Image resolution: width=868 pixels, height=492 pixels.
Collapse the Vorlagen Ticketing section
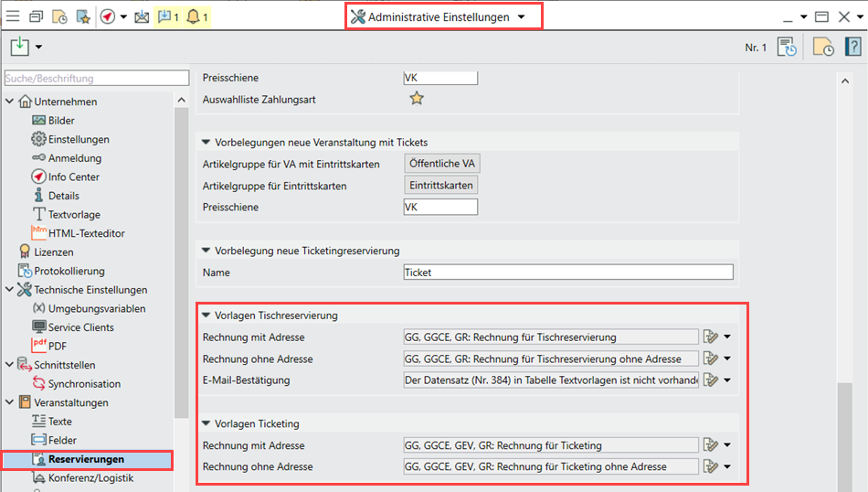pyautogui.click(x=206, y=423)
